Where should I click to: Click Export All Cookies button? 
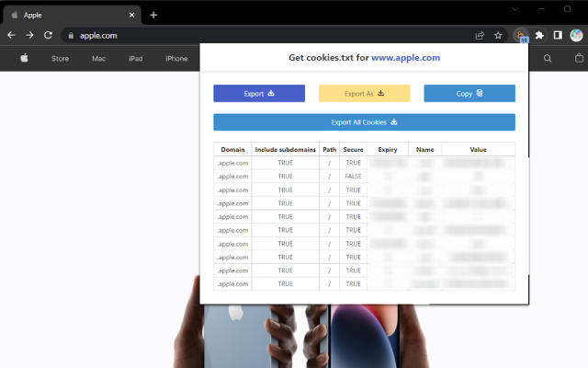[364, 122]
